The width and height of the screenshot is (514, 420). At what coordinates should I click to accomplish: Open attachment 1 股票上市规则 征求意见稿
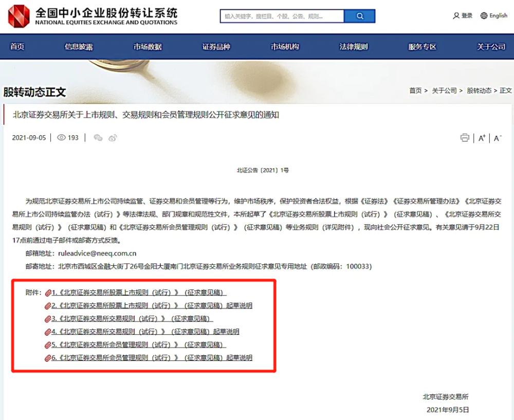[139, 293]
